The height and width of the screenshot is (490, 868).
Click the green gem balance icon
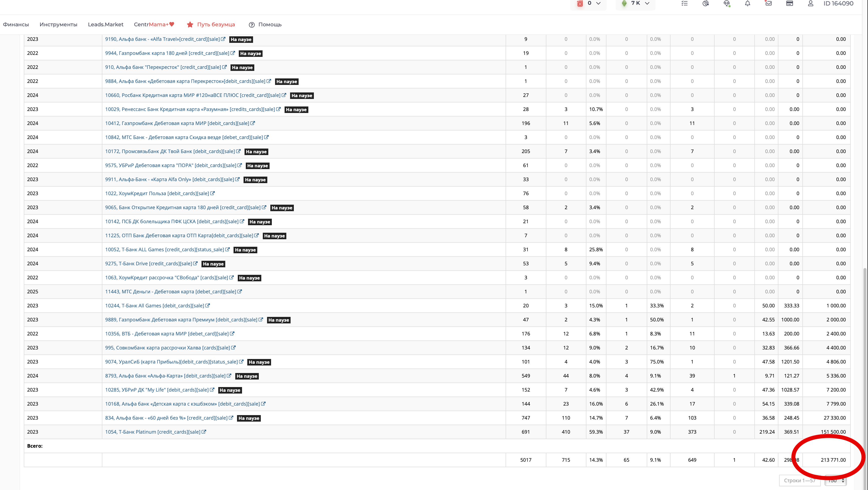pos(624,3)
